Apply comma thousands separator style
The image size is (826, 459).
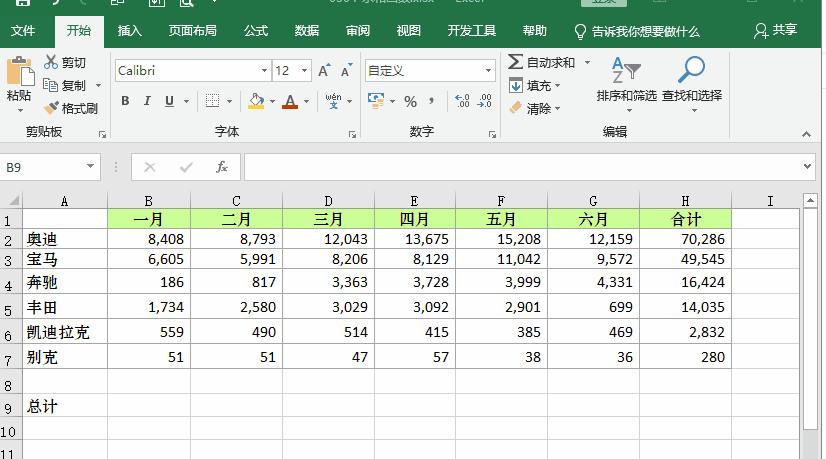[431, 101]
